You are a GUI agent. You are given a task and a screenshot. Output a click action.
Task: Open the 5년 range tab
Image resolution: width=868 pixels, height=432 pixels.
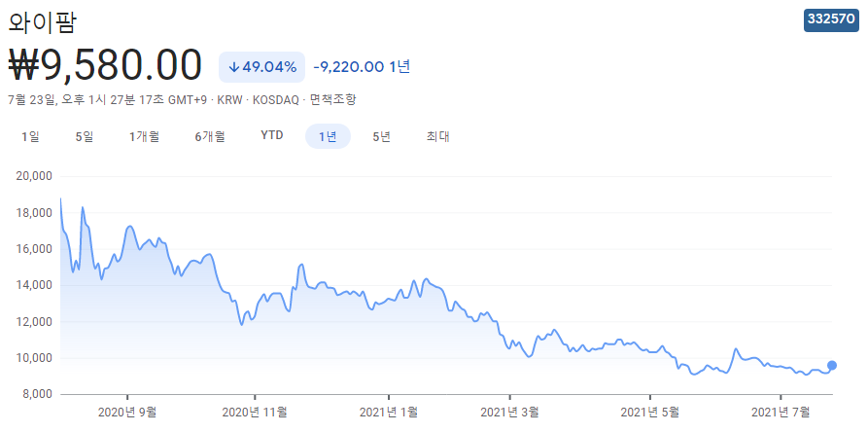pyautogui.click(x=382, y=136)
